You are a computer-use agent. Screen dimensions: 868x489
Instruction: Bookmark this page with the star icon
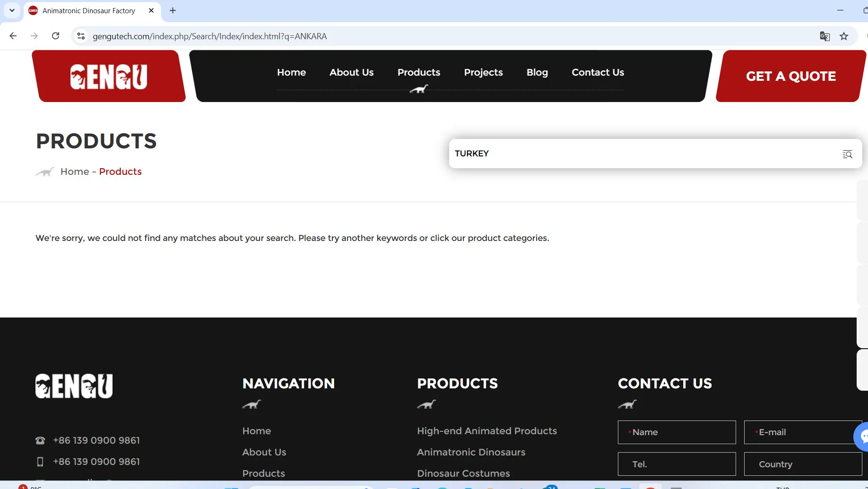coord(844,36)
